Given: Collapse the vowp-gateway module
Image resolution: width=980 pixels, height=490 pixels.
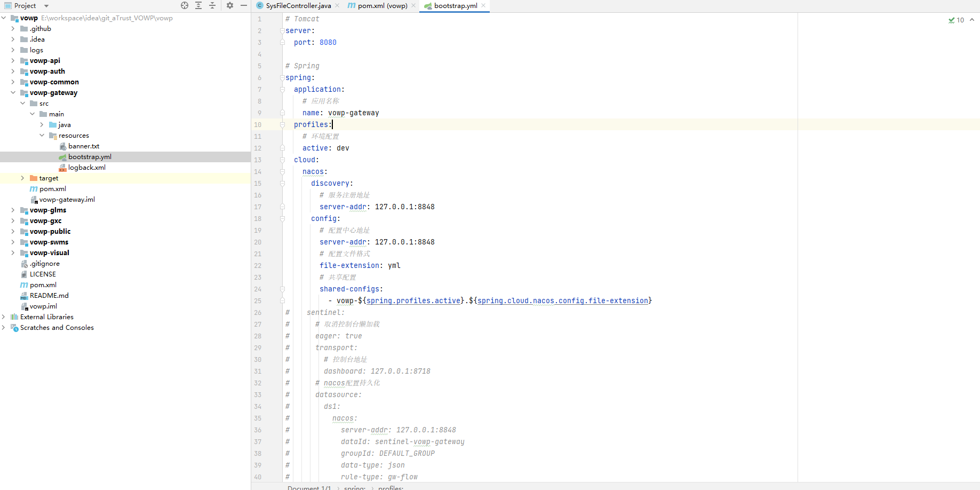Looking at the screenshot, I should [x=13, y=92].
